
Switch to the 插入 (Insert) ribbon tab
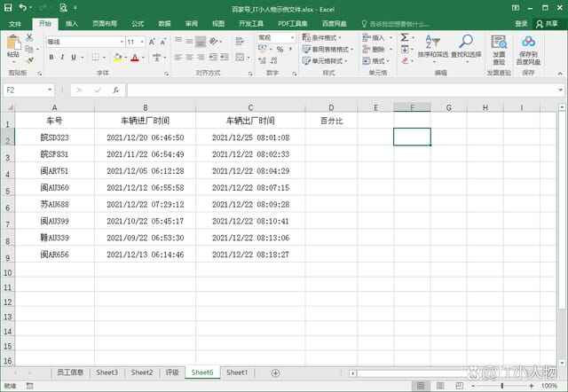pos(71,23)
